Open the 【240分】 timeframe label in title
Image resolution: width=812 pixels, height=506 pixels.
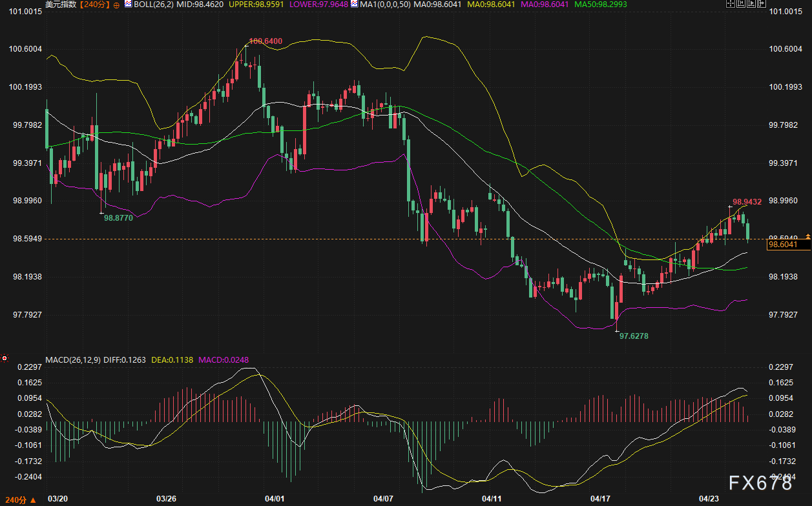(94, 5)
